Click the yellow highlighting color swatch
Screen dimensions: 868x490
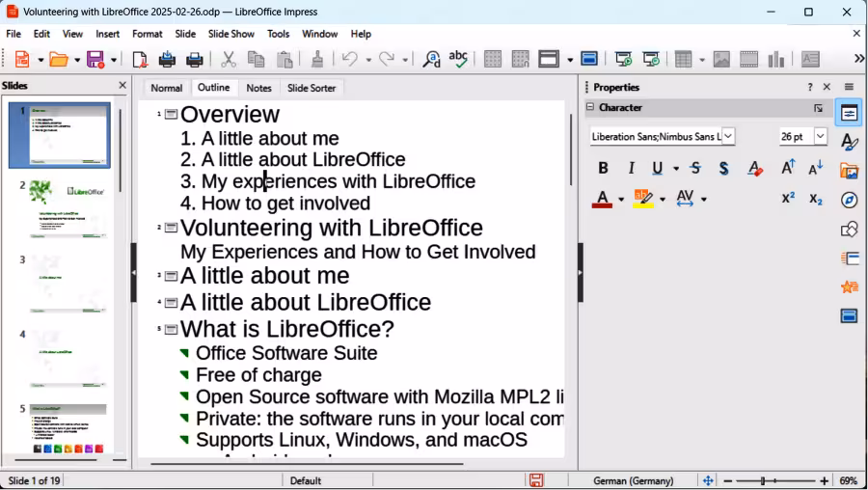[x=643, y=205]
